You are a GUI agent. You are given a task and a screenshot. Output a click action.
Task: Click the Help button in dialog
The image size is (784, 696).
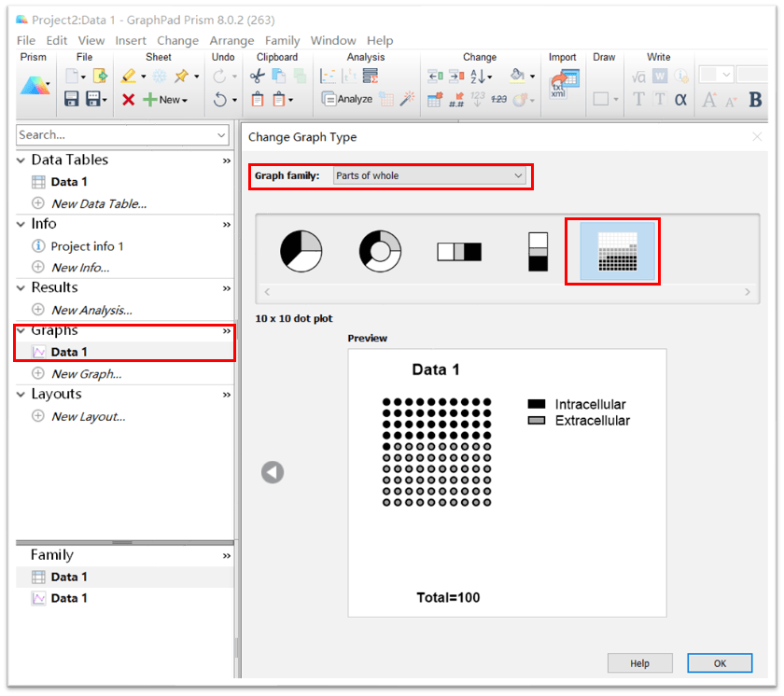pos(639,663)
